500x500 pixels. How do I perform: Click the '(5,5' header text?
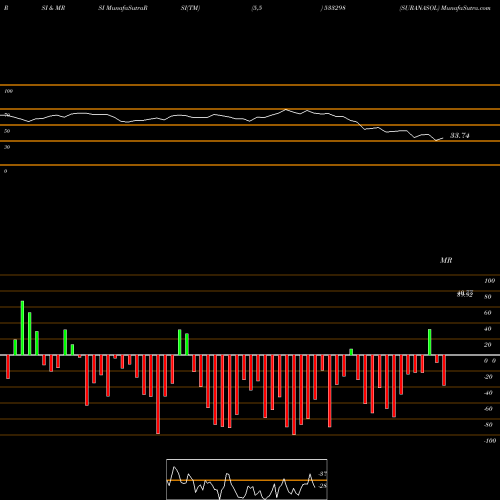[257, 8]
